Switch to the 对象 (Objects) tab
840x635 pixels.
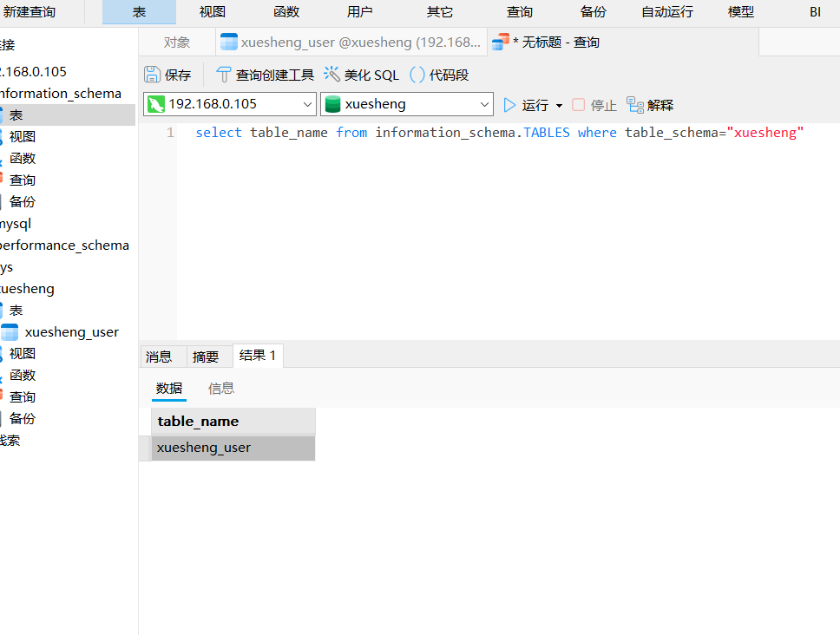(177, 43)
